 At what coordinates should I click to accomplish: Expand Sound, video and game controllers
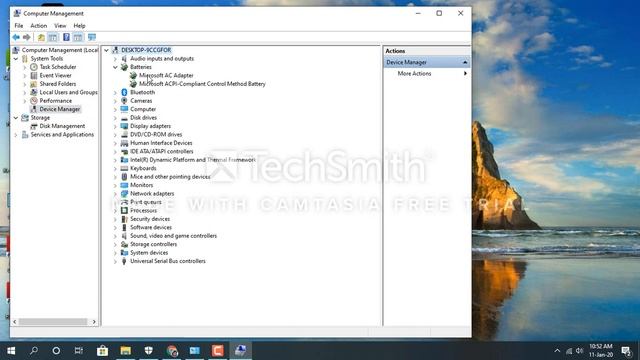click(x=115, y=236)
